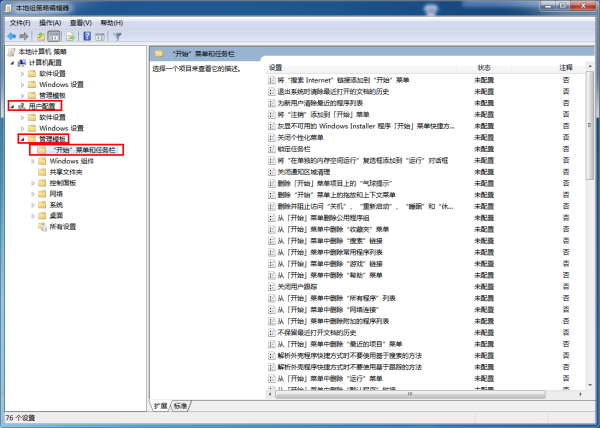Click the 本地计算机 策略 root node icon

[x=12, y=52]
